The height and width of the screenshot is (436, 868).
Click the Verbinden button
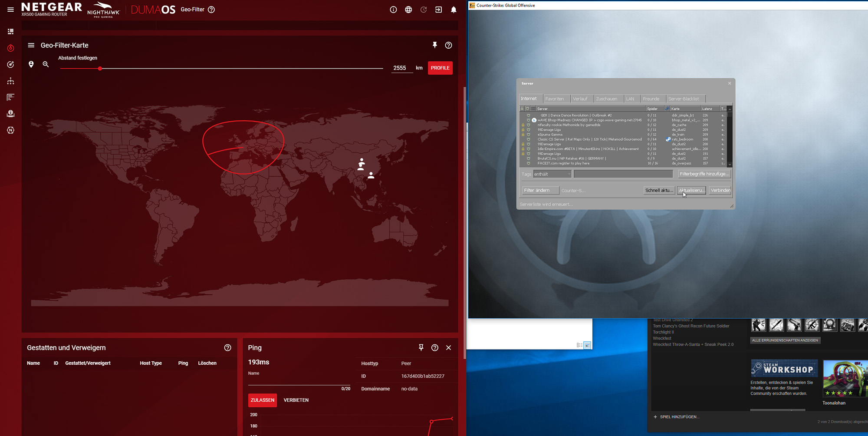720,190
